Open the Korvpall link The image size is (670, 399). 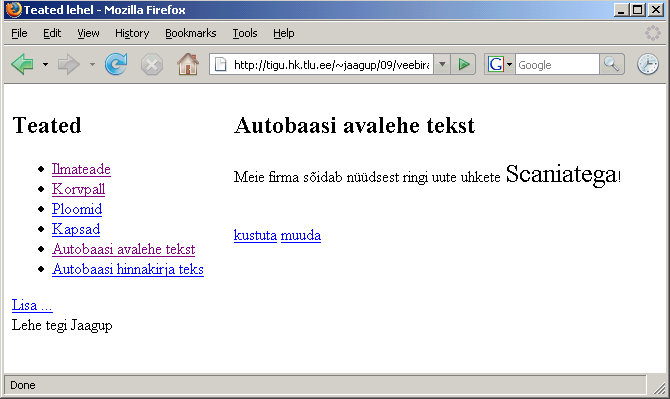(x=79, y=189)
